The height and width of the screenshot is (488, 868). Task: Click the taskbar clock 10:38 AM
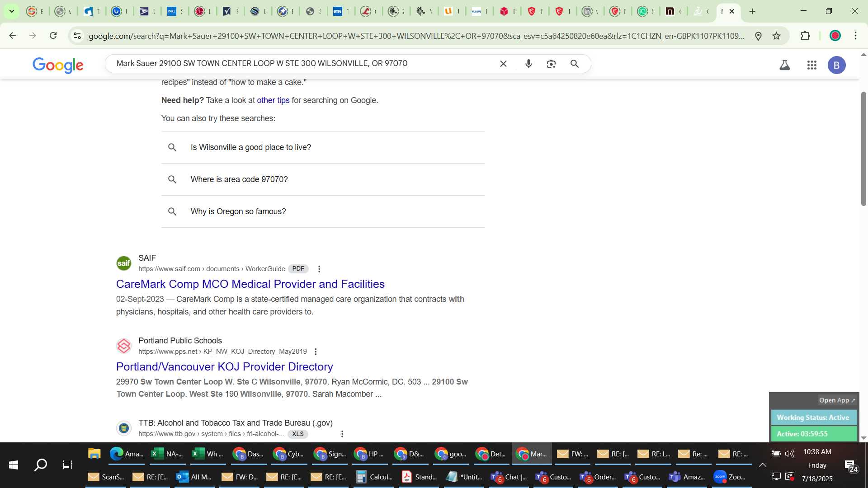(817, 452)
